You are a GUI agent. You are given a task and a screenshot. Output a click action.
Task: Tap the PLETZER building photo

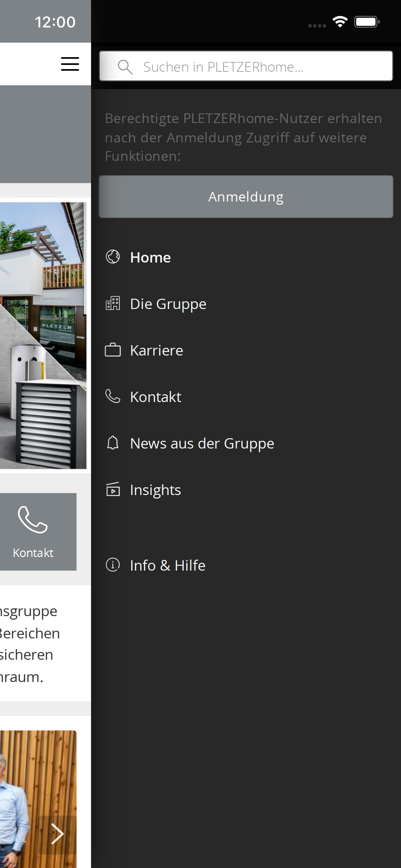tap(43, 336)
